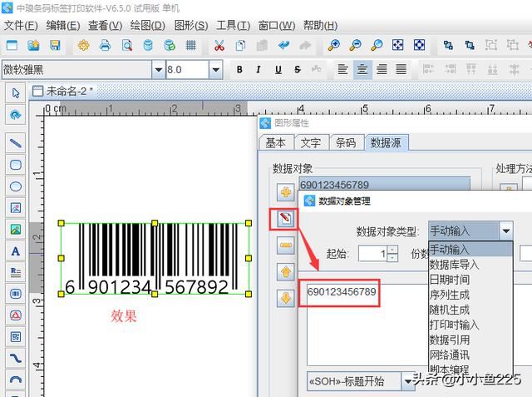Open print preview icon
This screenshot has height=397, width=532.
pyautogui.click(x=126, y=45)
